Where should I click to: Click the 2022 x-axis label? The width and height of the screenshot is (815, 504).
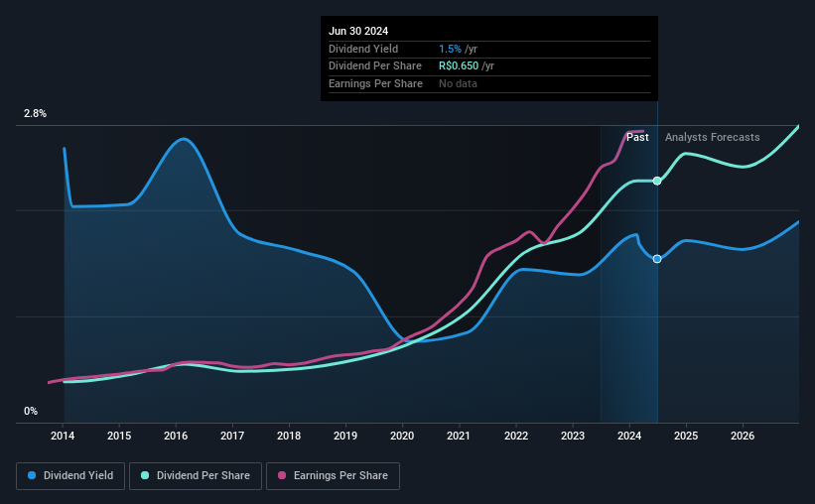tap(516, 436)
